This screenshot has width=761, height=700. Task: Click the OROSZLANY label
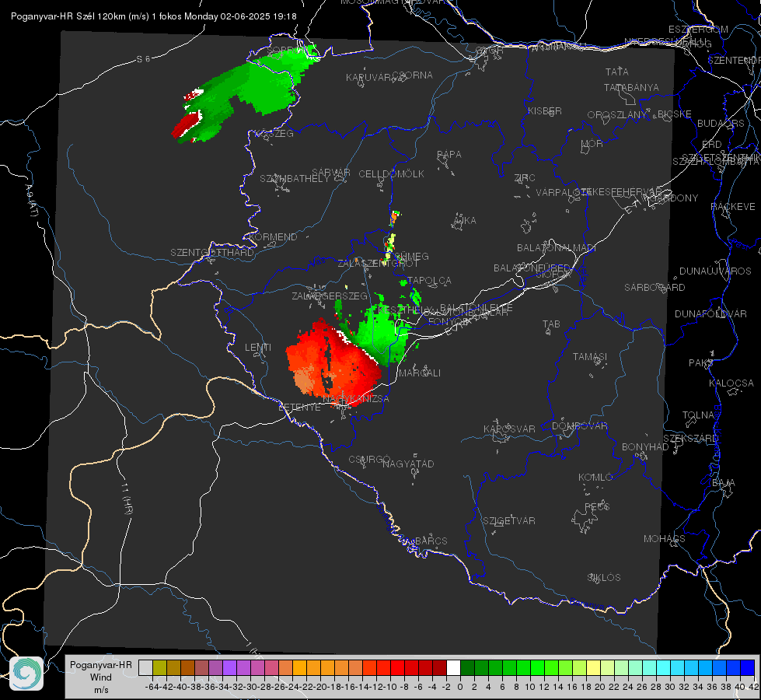pos(616,114)
